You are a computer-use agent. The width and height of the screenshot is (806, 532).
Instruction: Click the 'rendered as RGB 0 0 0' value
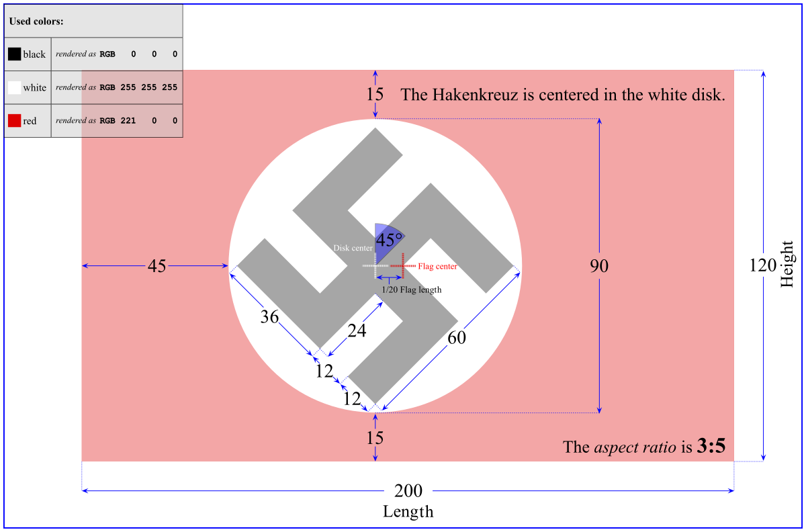(x=117, y=54)
